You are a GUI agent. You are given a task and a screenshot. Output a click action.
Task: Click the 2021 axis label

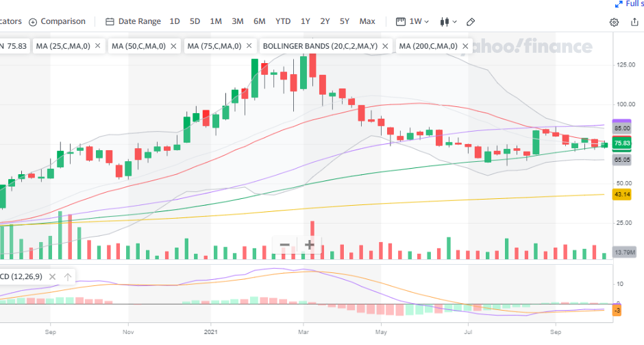[211, 332]
